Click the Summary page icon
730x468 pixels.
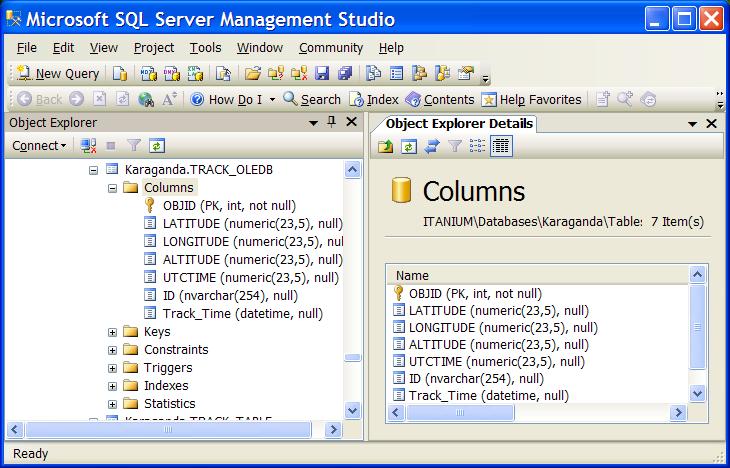(396, 74)
